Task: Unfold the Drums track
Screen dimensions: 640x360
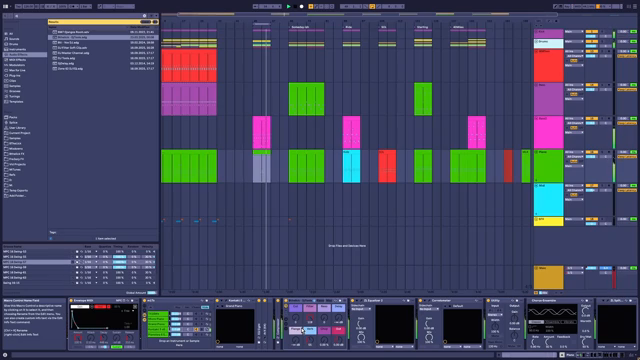Action: [536, 42]
